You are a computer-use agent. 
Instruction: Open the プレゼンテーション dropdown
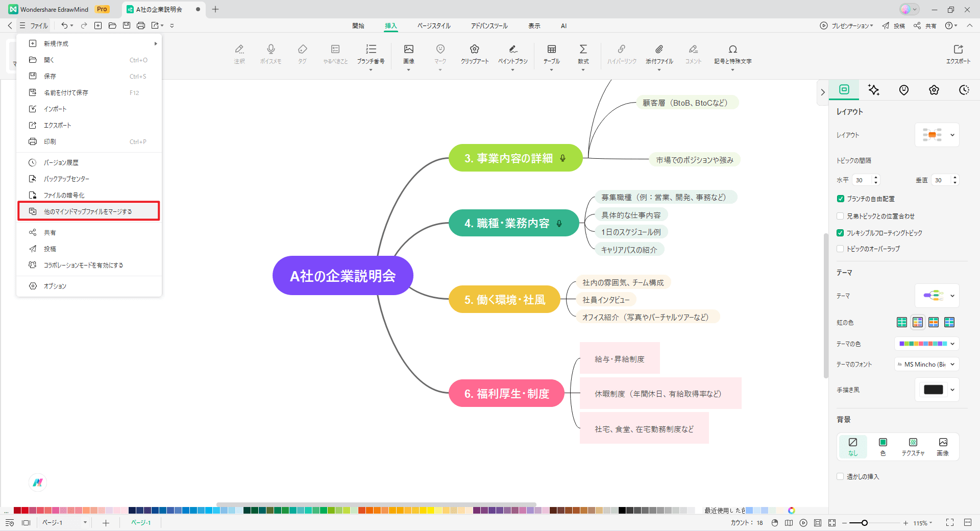pyautogui.click(x=847, y=26)
